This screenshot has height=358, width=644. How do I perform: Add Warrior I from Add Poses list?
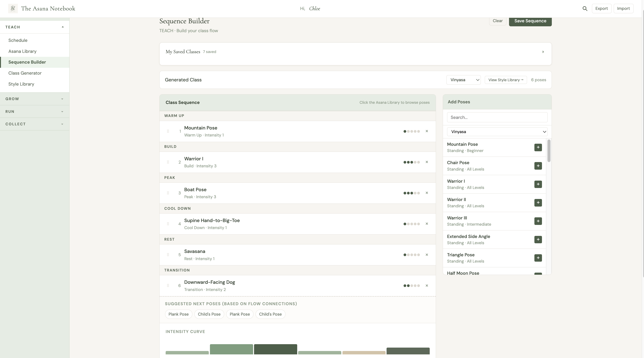pyautogui.click(x=538, y=184)
